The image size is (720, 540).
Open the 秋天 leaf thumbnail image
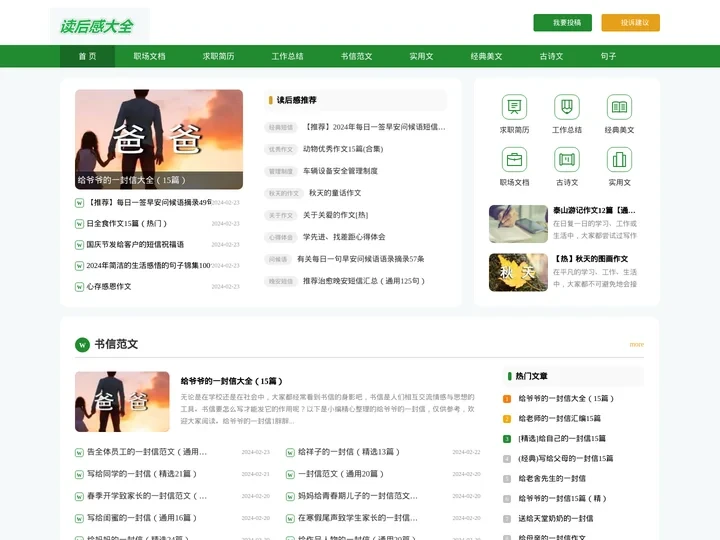[x=518, y=272]
